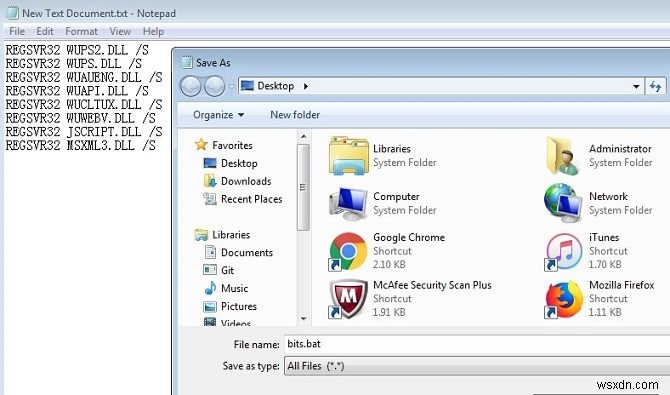
Task: Select the Administrator folder icon
Action: [563, 156]
